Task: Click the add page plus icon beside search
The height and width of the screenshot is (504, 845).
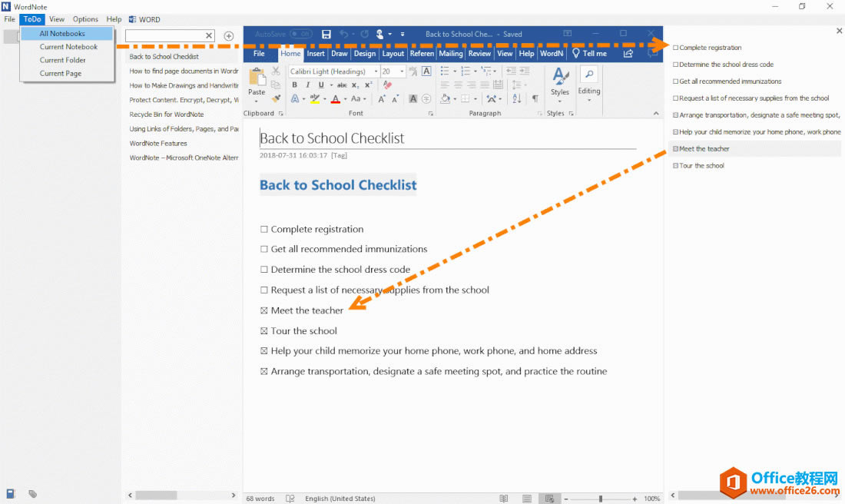Action: tap(228, 36)
